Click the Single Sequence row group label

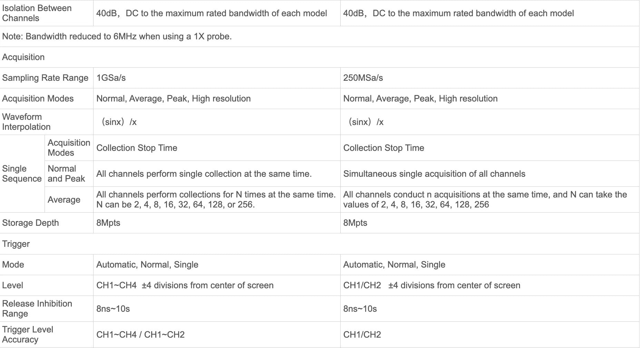click(22, 174)
